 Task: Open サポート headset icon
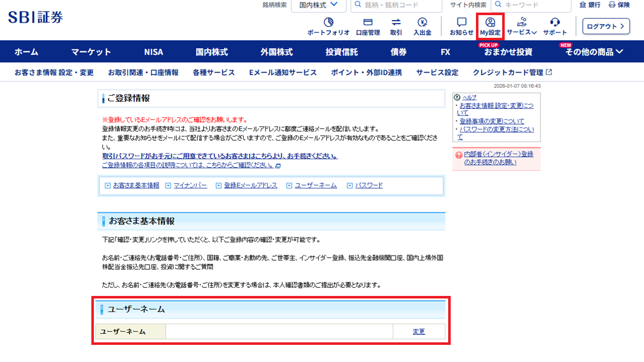[555, 22]
